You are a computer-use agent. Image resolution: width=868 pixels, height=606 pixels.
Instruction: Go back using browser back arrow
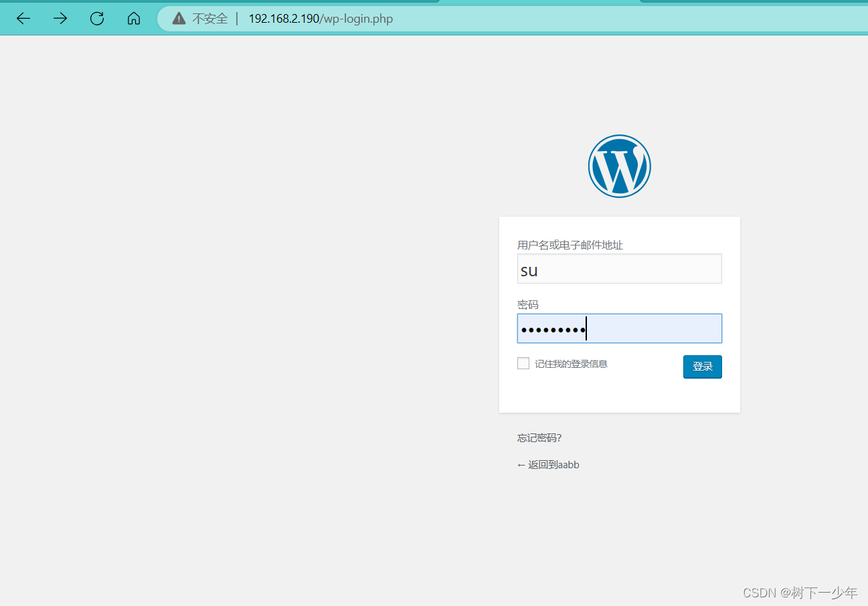pyautogui.click(x=23, y=19)
